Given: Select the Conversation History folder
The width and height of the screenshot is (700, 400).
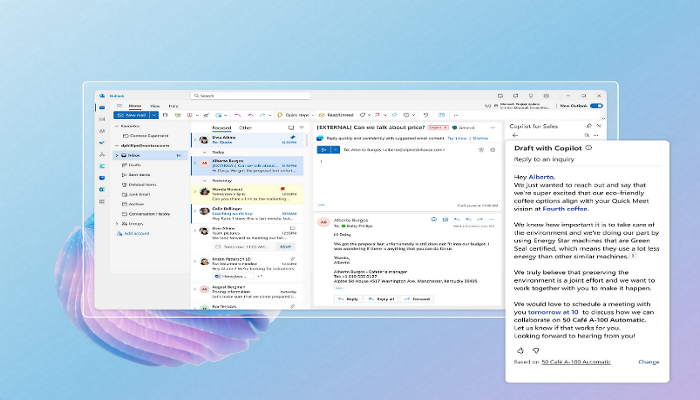Looking at the screenshot, I should pyautogui.click(x=150, y=214).
